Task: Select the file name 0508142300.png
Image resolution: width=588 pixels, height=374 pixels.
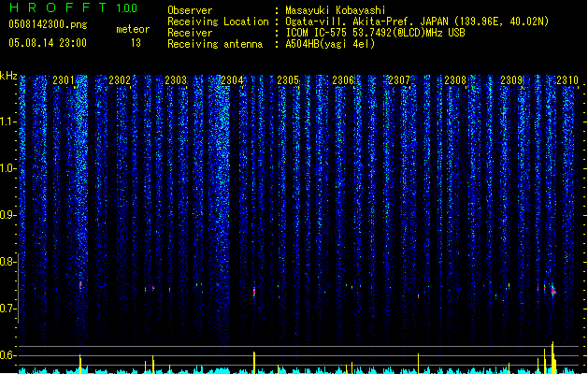Action: (48, 24)
